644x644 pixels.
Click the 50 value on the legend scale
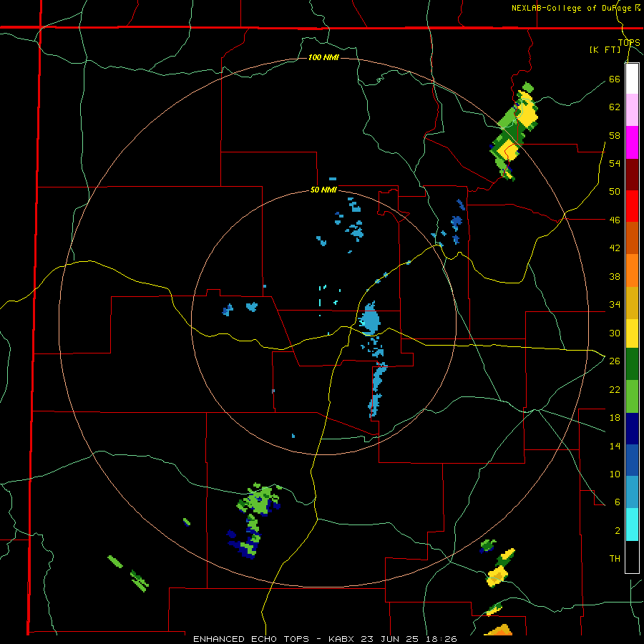pos(615,192)
